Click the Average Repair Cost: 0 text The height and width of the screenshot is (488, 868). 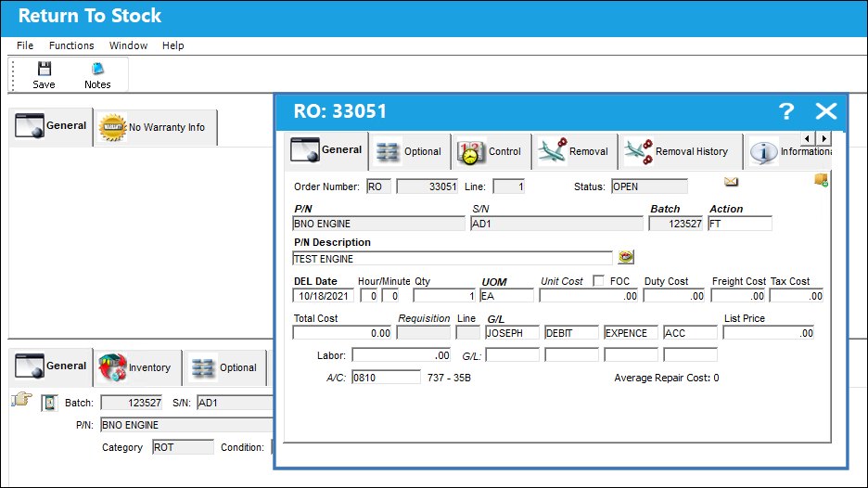click(x=667, y=378)
